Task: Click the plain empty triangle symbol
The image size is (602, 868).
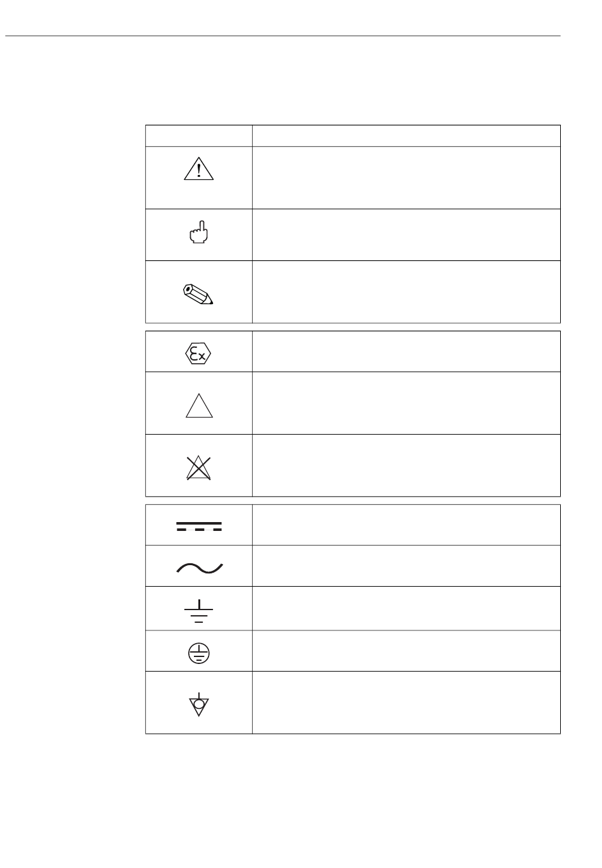Action: pos(199,405)
